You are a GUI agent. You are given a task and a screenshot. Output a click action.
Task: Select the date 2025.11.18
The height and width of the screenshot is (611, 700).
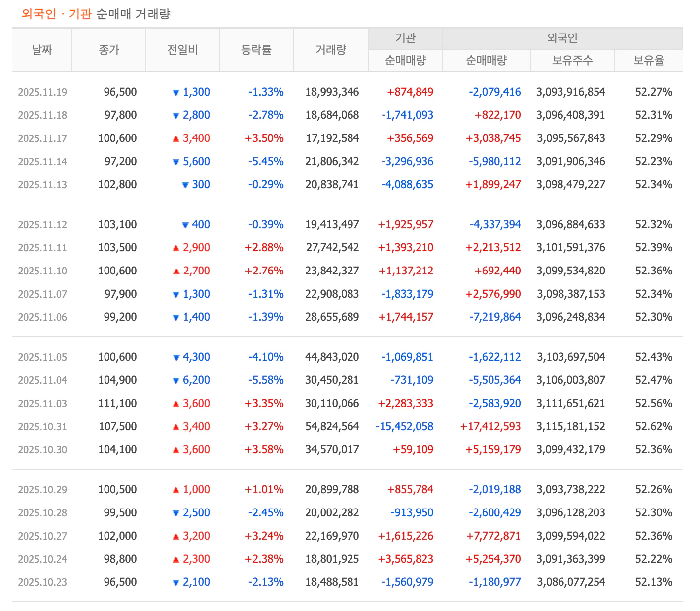point(42,115)
